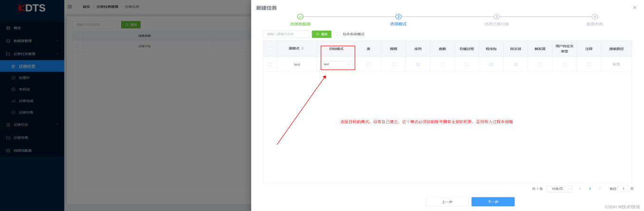Check the test row selection checkbox
This screenshot has height=211, width=644.
coord(270,64)
